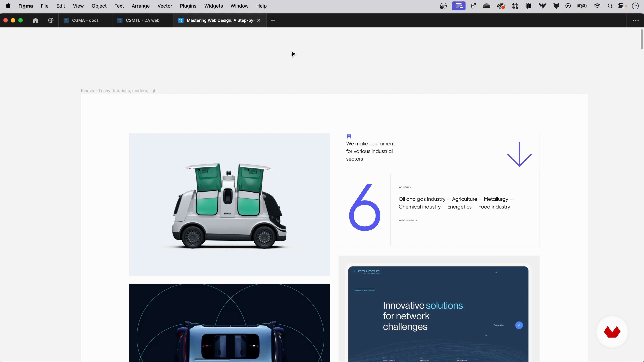Open OneDrive cloud status icon
This screenshot has width=644, height=362.
(x=487, y=6)
